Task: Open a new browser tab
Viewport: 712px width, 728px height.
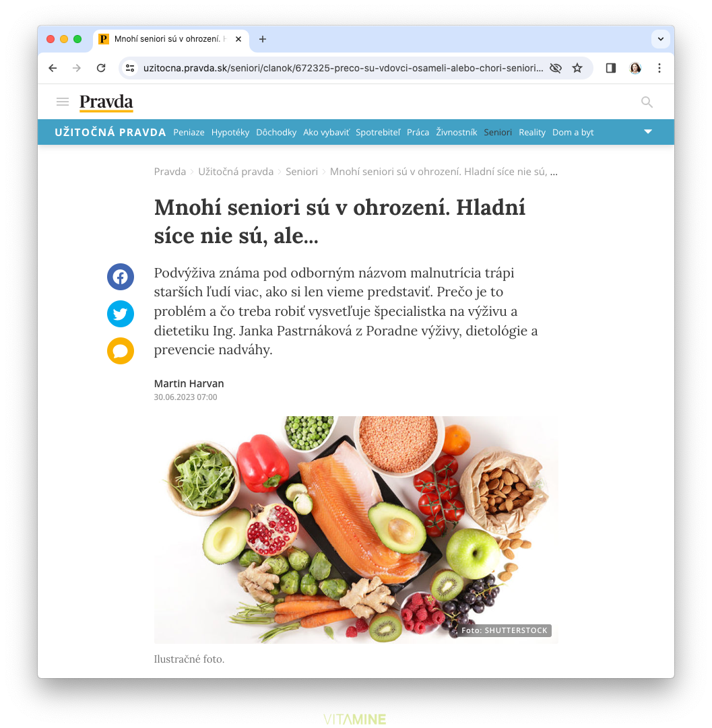Action: (263, 39)
